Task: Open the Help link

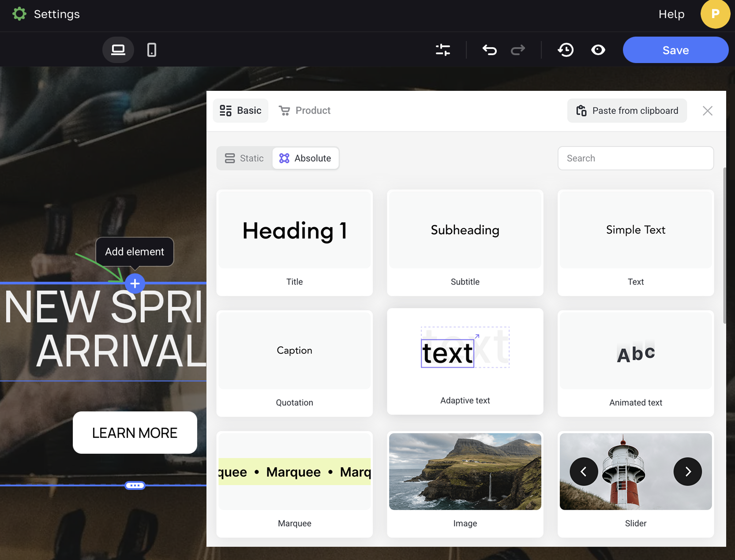Action: coord(671,14)
